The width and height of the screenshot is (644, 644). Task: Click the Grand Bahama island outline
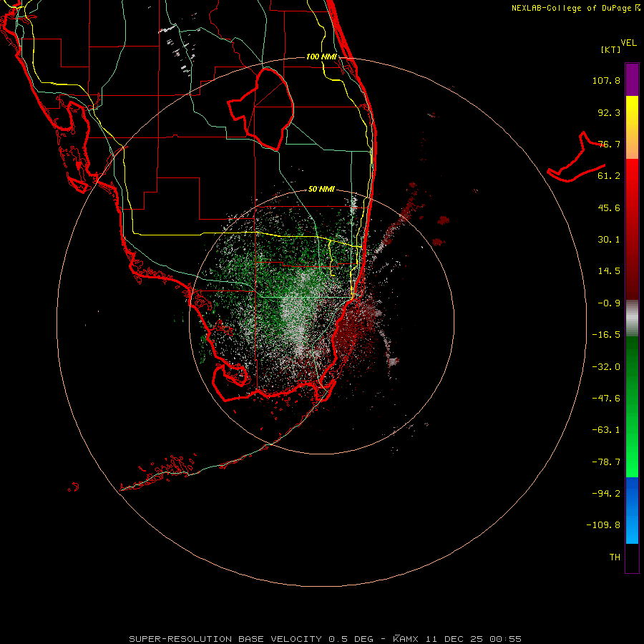point(577,157)
